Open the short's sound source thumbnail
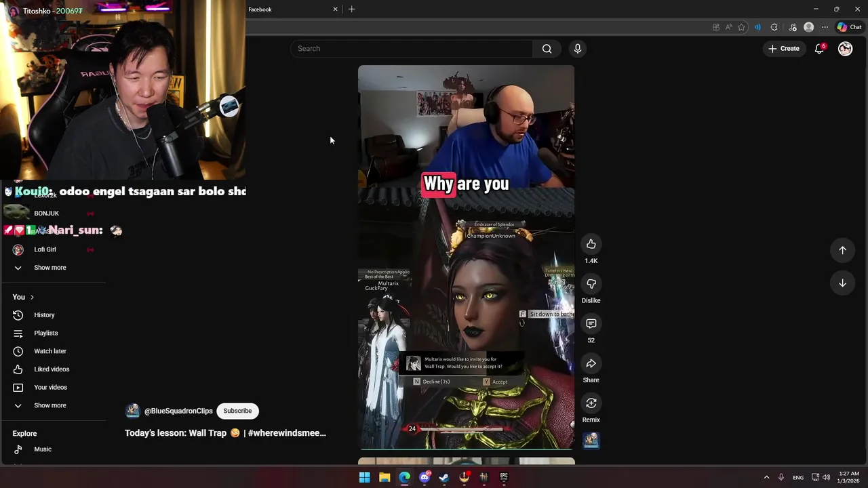868x488 pixels. point(591,441)
